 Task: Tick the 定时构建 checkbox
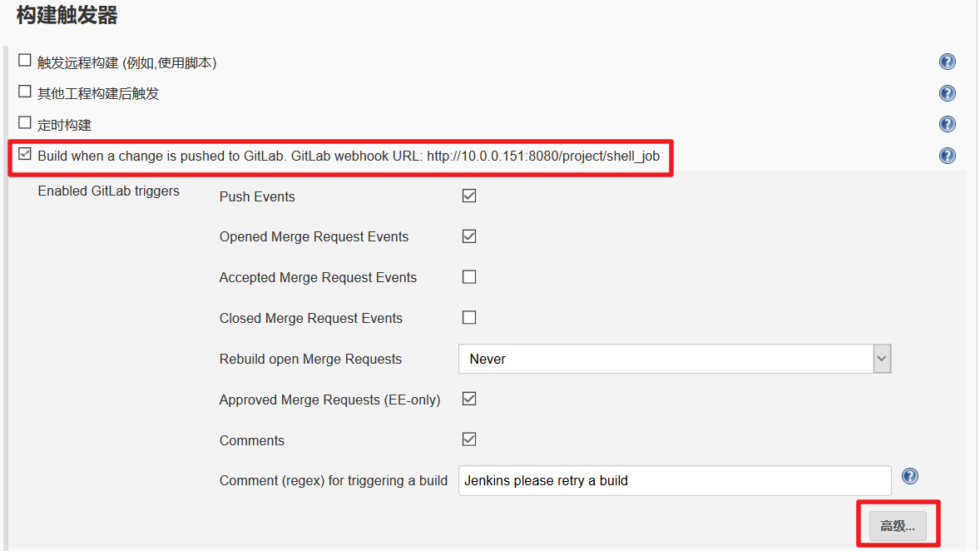[25, 122]
